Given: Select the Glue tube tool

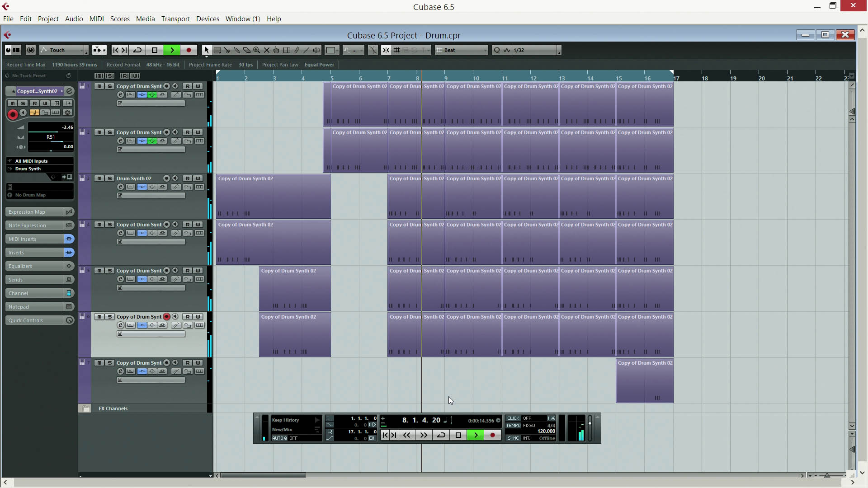Looking at the screenshot, I should (x=237, y=50).
